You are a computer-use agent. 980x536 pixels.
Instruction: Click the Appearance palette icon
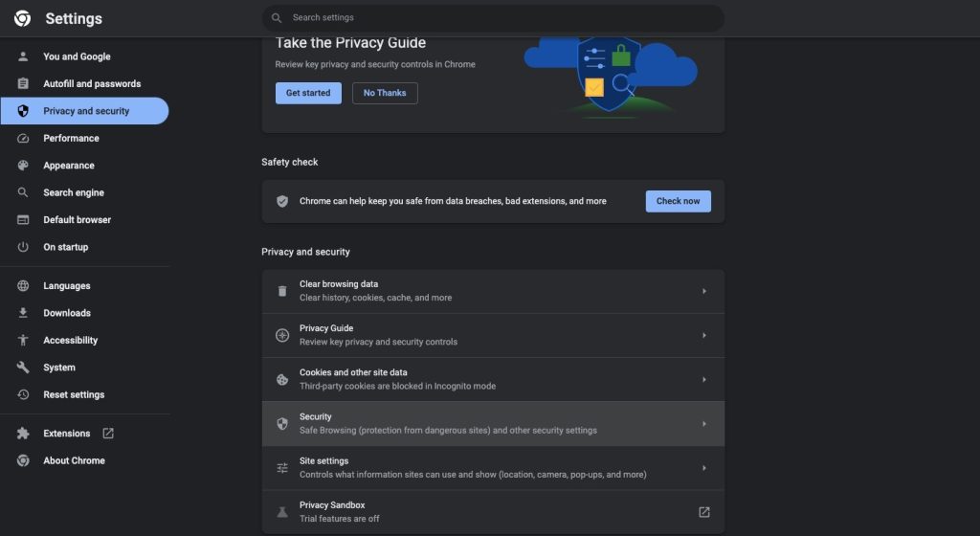[x=23, y=166]
